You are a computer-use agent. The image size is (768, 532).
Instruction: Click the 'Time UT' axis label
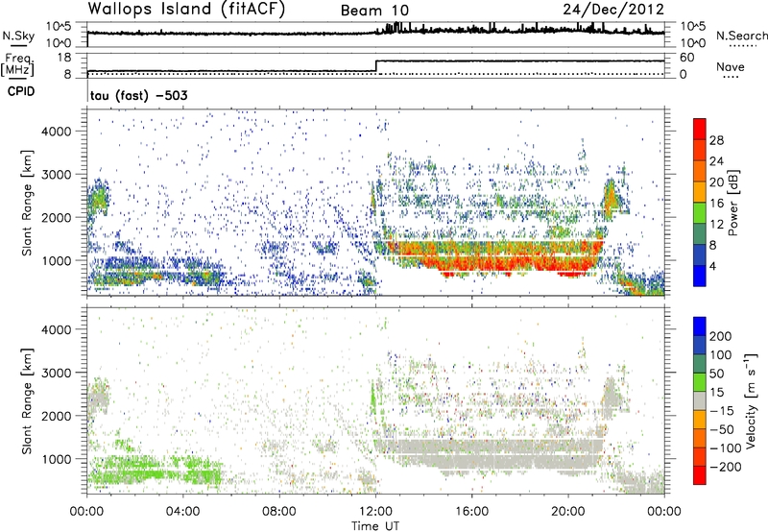point(375,525)
